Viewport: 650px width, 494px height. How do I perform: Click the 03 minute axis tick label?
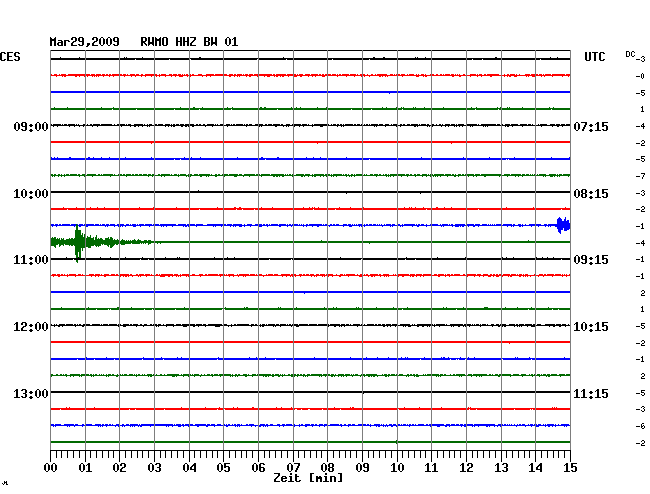[x=155, y=467]
